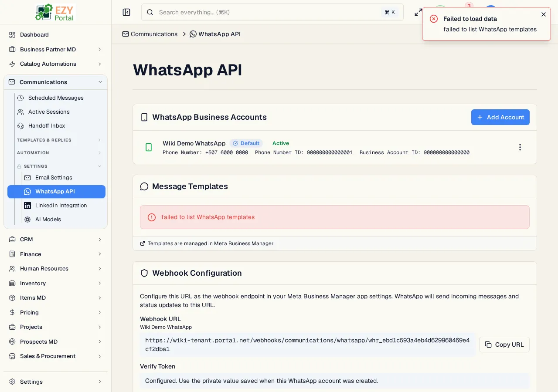558x392 pixels.
Task: Click the Verify Token configured message
Action: (x=335, y=381)
